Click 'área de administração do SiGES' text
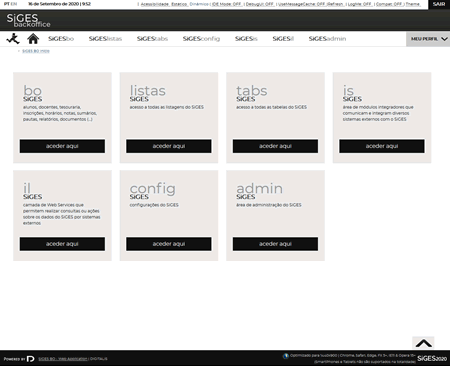Viewport: 450px width, 366px height. (x=269, y=205)
